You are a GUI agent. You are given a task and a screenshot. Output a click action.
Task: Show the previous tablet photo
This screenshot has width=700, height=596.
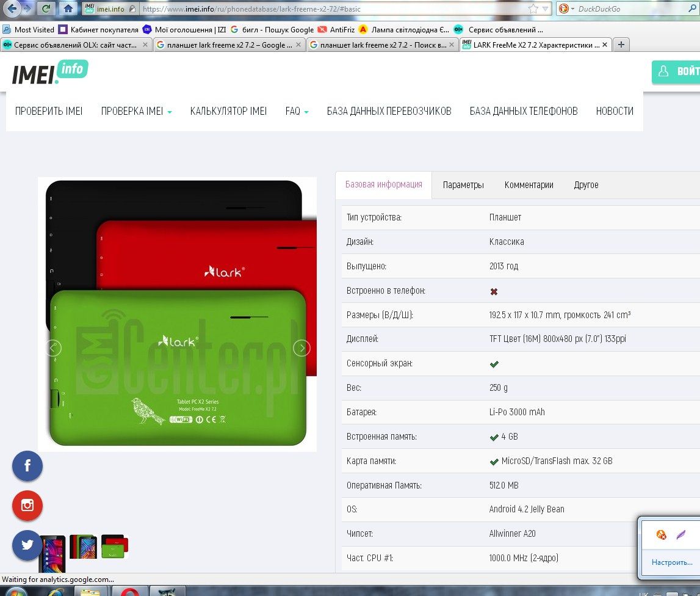[x=54, y=347]
